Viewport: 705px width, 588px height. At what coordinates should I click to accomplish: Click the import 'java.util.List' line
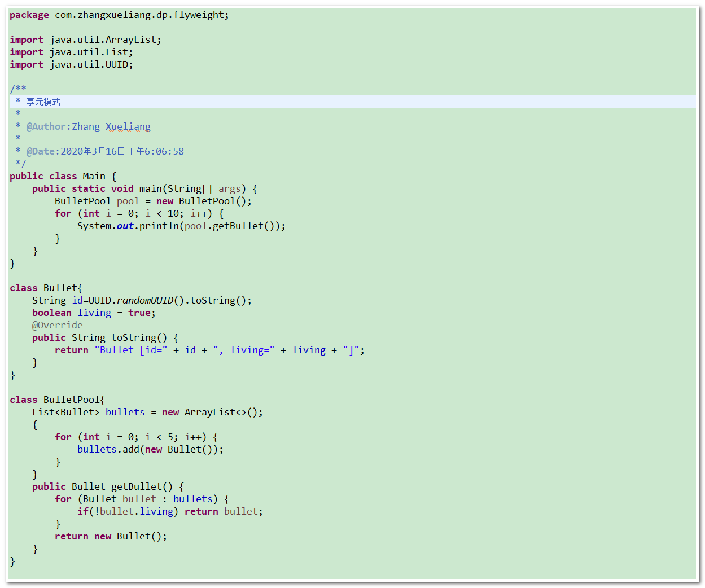(x=71, y=52)
